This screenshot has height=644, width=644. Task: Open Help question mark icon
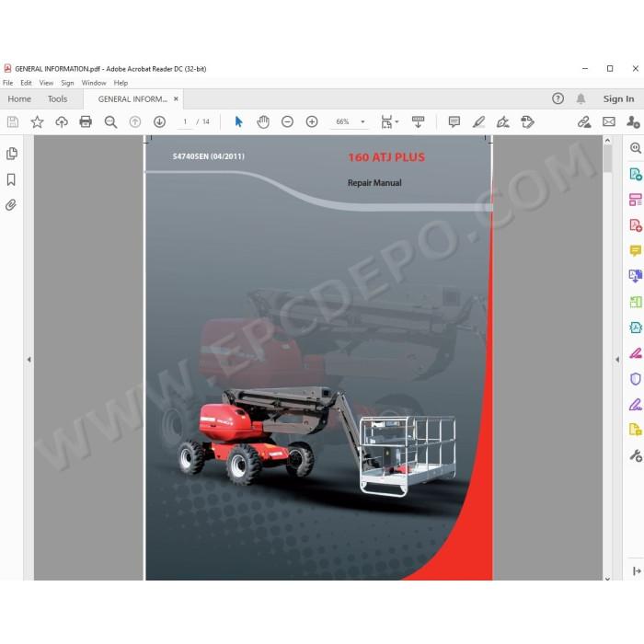(x=558, y=98)
